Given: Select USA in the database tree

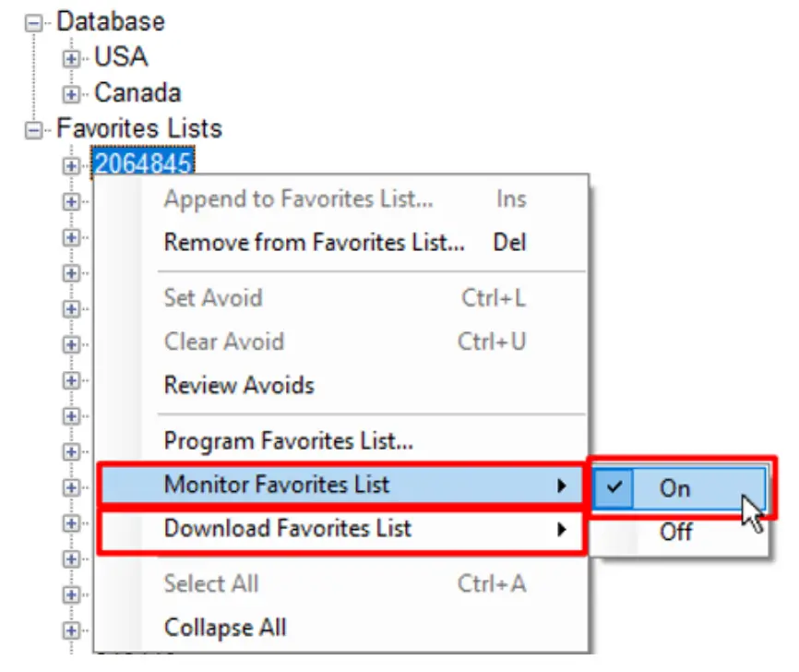Looking at the screenshot, I should (x=121, y=57).
